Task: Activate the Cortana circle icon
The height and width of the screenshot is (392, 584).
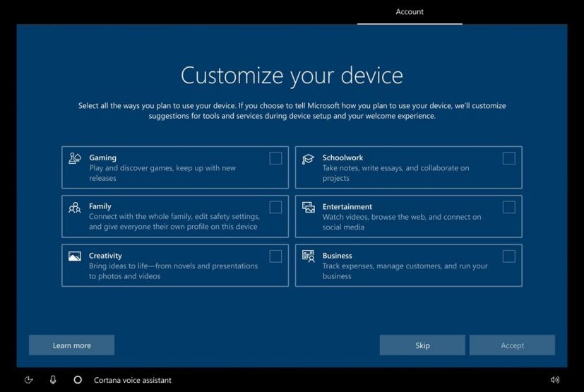Action: pyautogui.click(x=78, y=380)
